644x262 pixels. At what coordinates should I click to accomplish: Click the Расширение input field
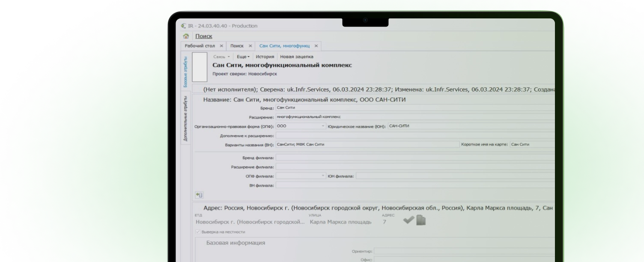pos(415,116)
